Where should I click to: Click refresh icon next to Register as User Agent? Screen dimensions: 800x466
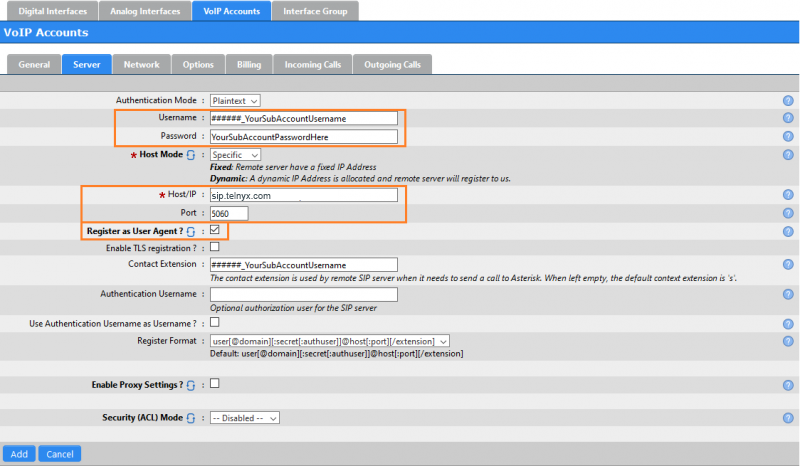191,232
